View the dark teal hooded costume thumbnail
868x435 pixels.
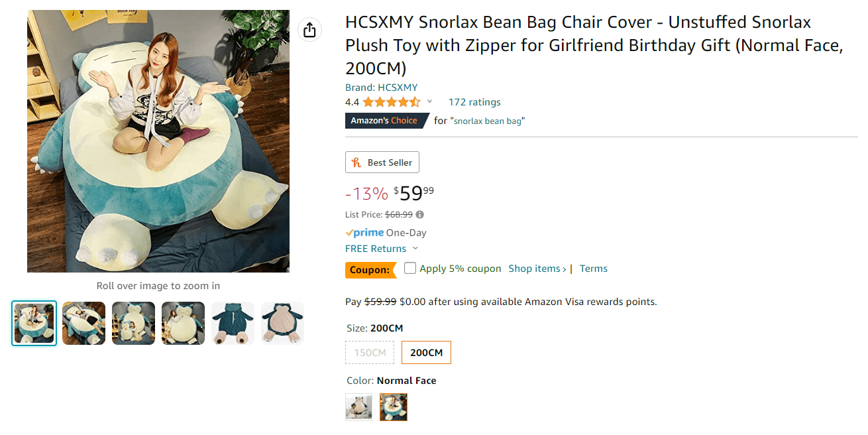coord(233,324)
